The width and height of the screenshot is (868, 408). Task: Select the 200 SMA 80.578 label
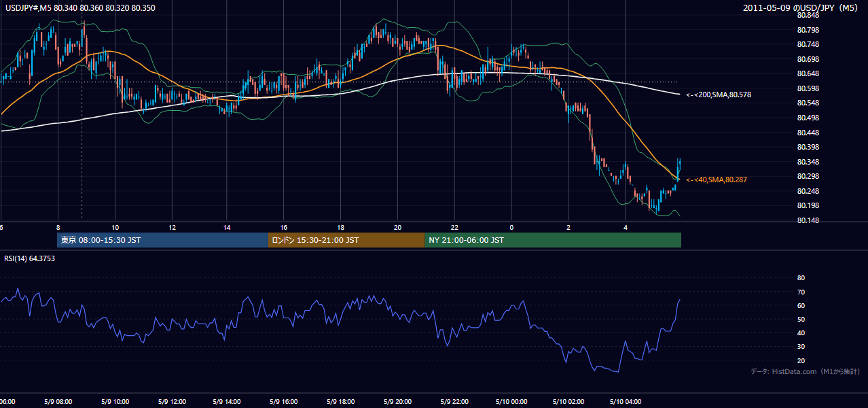(x=719, y=95)
